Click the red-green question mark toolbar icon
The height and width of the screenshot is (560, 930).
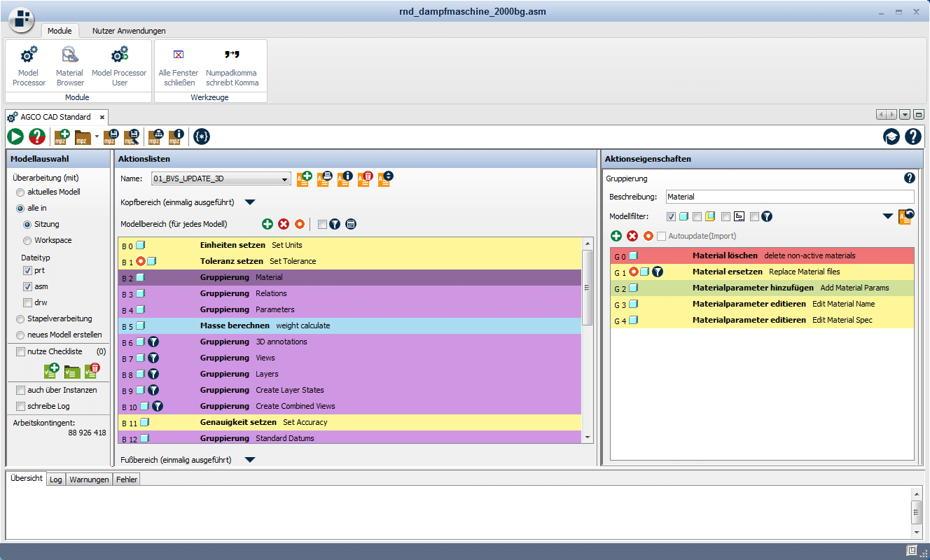click(37, 137)
